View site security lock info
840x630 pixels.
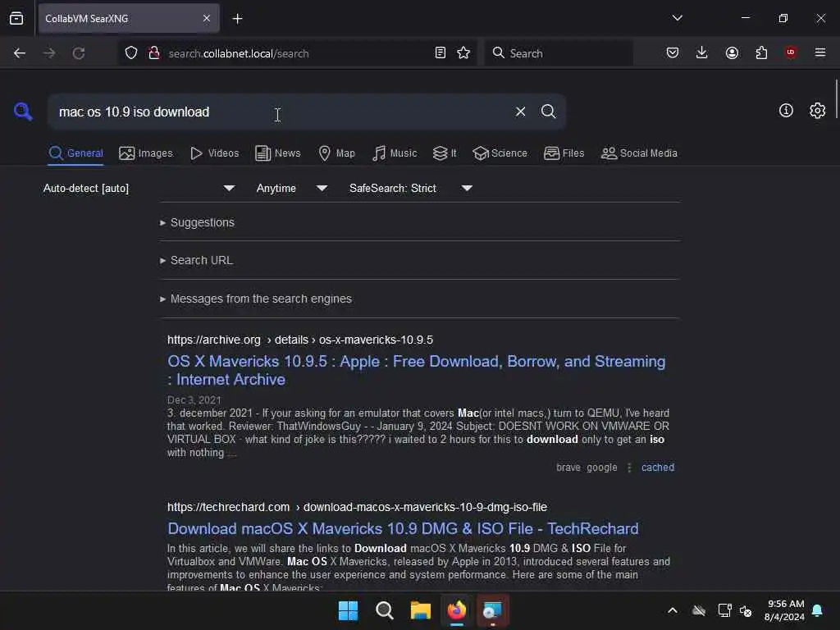click(154, 53)
